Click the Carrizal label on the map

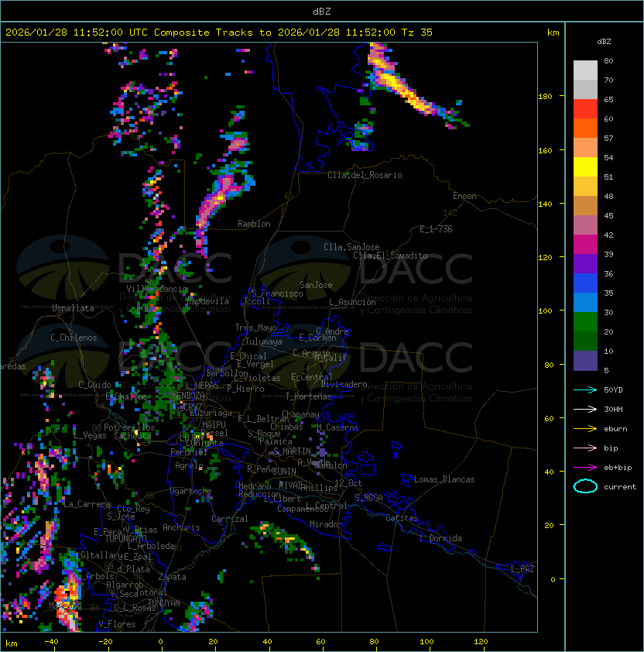229,519
